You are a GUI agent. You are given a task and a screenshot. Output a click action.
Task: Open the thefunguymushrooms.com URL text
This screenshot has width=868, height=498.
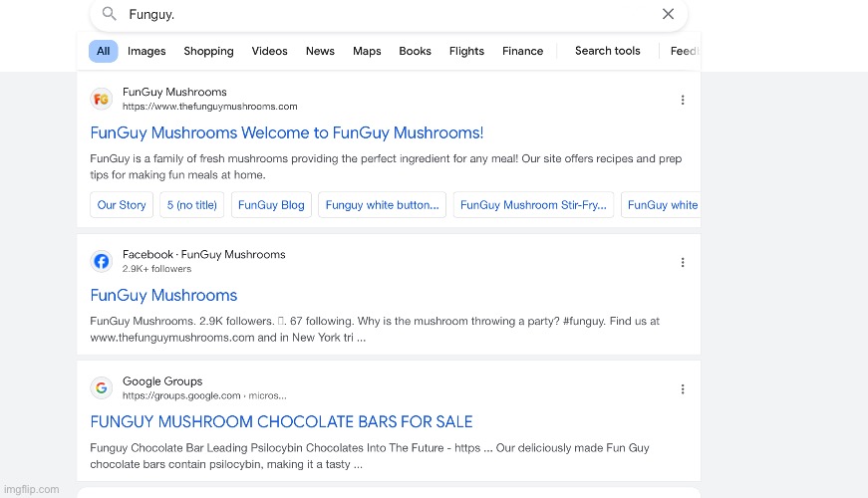(x=210, y=107)
